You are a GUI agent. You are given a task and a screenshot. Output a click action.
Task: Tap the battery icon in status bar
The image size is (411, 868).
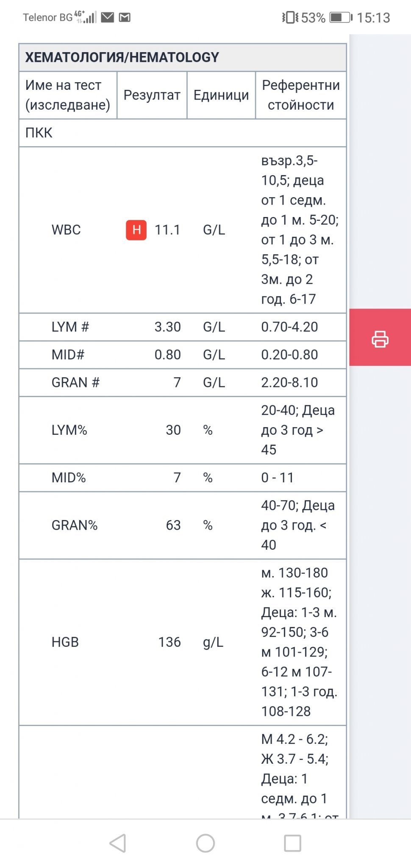click(x=341, y=17)
